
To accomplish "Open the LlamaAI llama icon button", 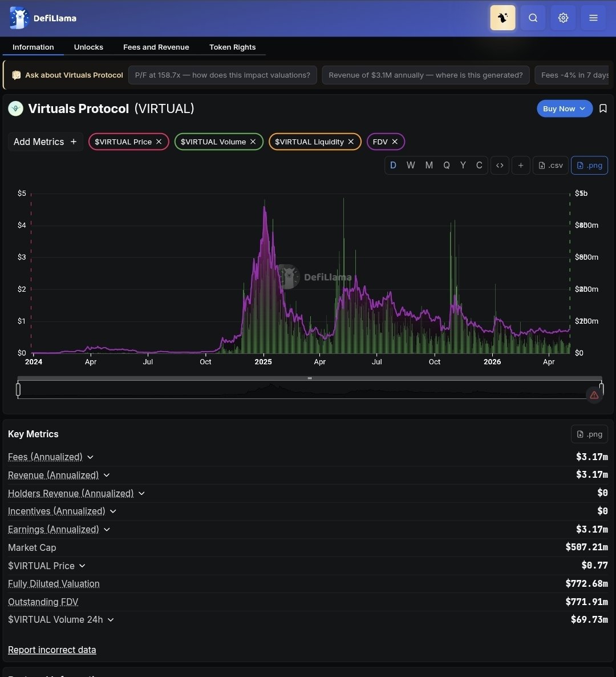I will [502, 18].
